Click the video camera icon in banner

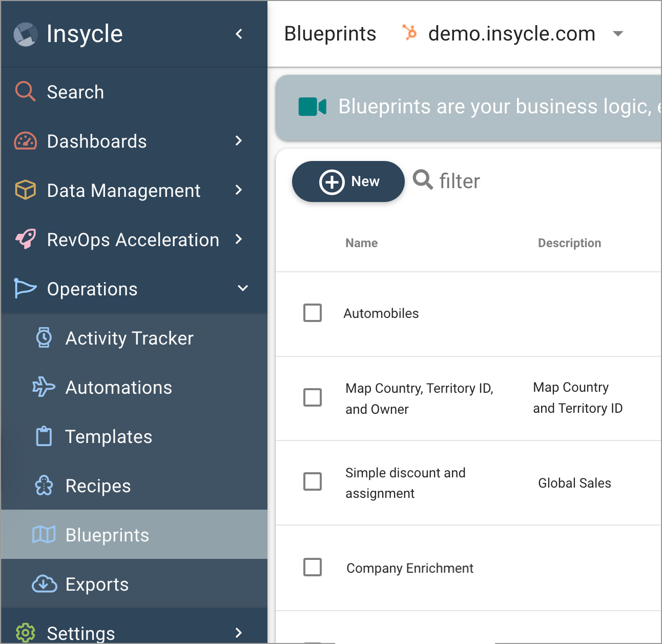coord(313,107)
